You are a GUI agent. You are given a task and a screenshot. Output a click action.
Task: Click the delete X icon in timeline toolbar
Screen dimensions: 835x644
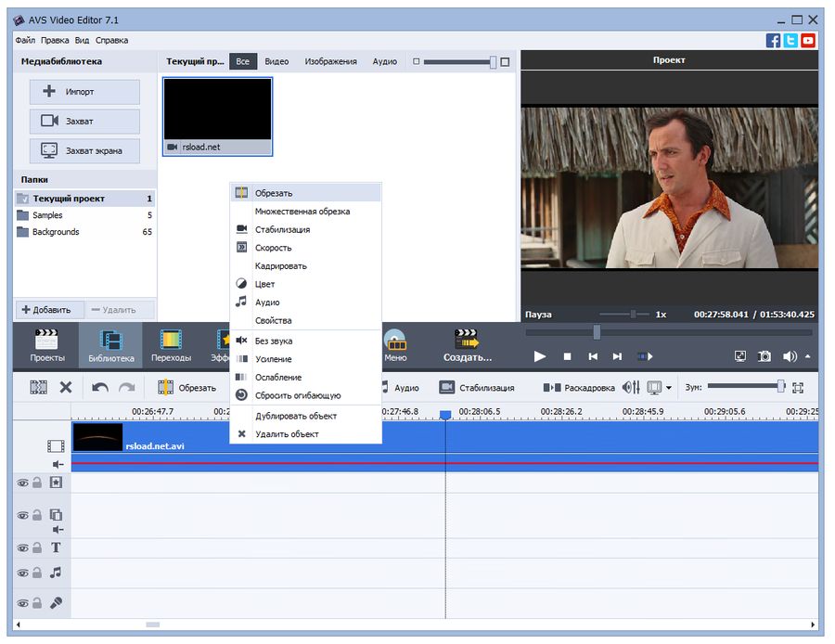click(x=66, y=387)
